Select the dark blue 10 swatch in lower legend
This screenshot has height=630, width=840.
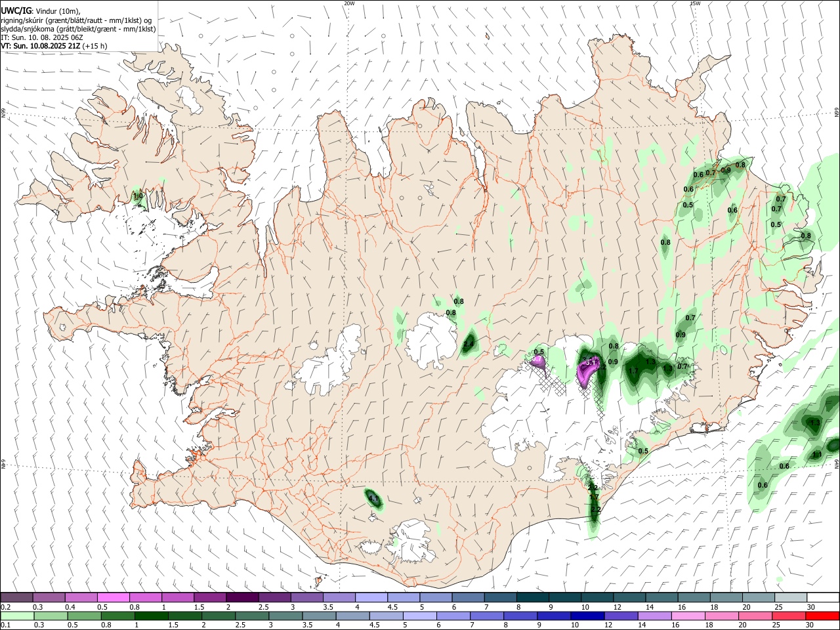(587, 616)
